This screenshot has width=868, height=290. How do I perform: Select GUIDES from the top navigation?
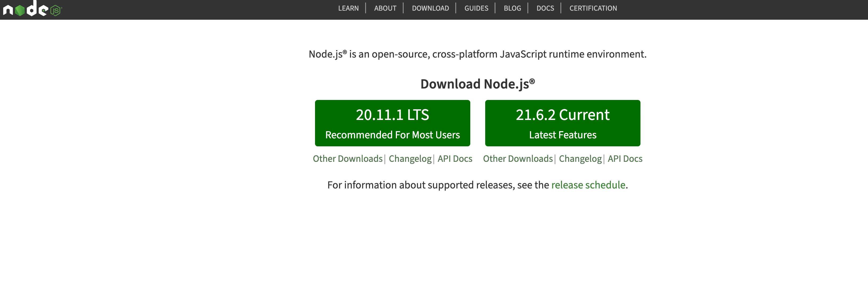[x=476, y=9]
